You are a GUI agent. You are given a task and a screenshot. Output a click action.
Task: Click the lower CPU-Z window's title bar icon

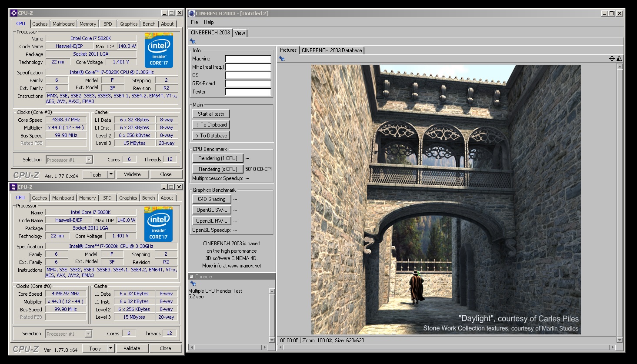click(x=13, y=187)
